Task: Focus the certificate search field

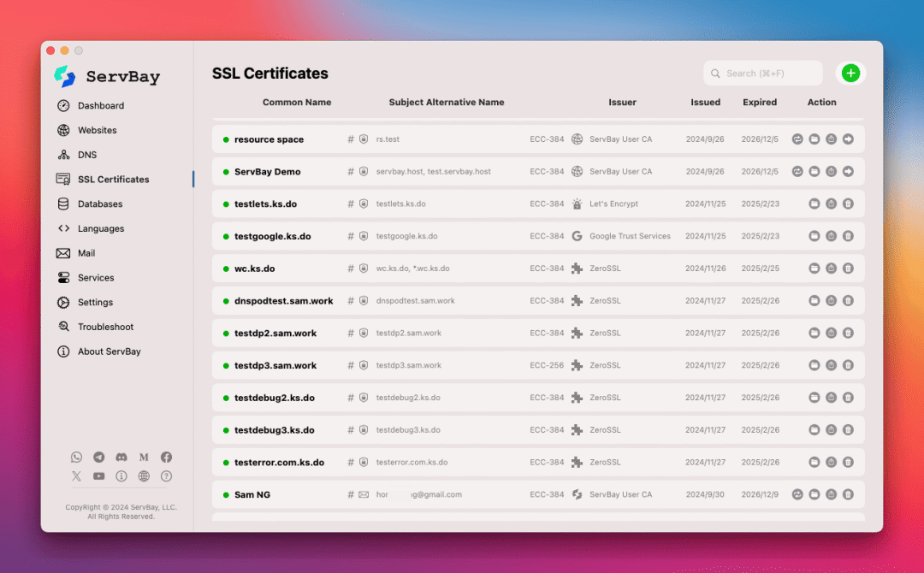Action: (762, 73)
